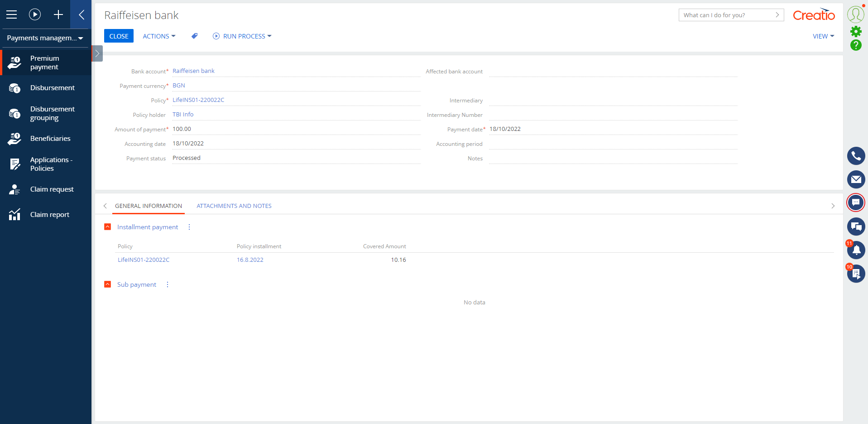This screenshot has width=868, height=424.
Task: Open system designer gear icon
Action: 856,31
